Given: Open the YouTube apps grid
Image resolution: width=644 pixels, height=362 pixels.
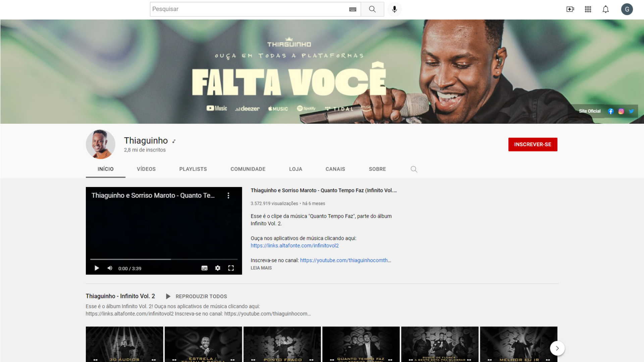Looking at the screenshot, I should tap(588, 9).
